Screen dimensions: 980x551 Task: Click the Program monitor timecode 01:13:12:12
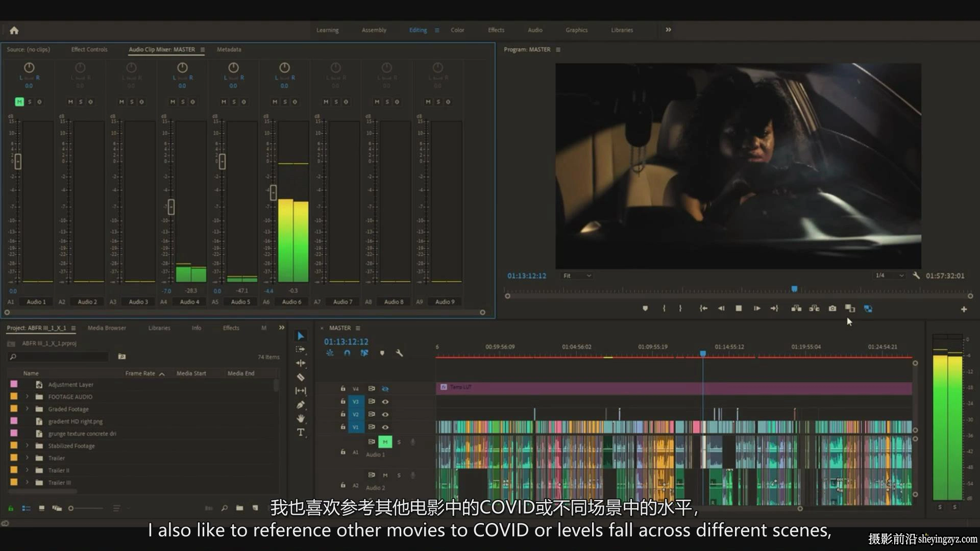tap(527, 275)
